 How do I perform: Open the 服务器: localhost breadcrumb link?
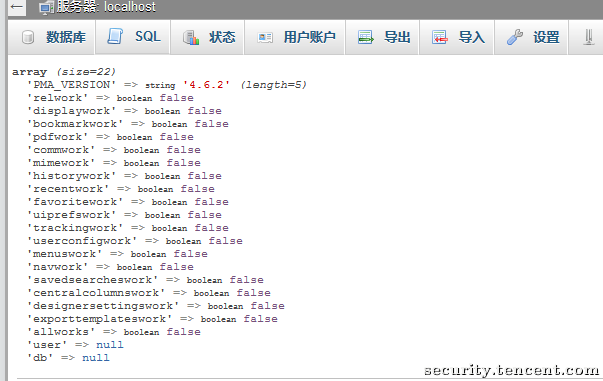pyautogui.click(x=106, y=7)
